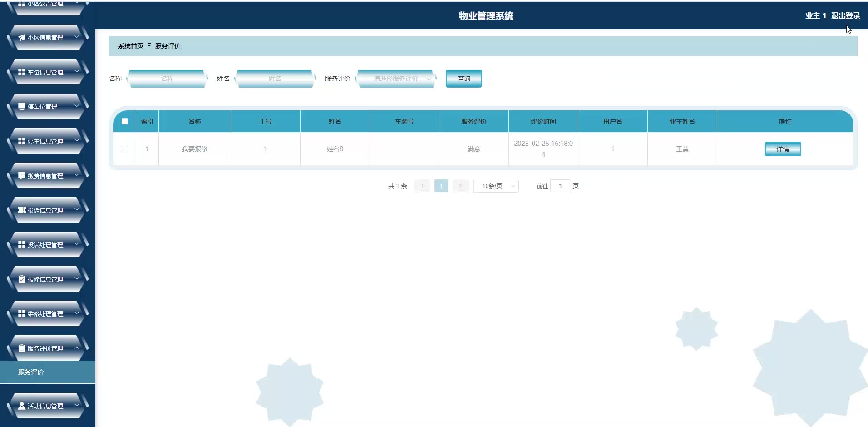Click the ticket icon beside 投诉信息管理
The width and height of the screenshot is (868, 427).
tap(22, 210)
